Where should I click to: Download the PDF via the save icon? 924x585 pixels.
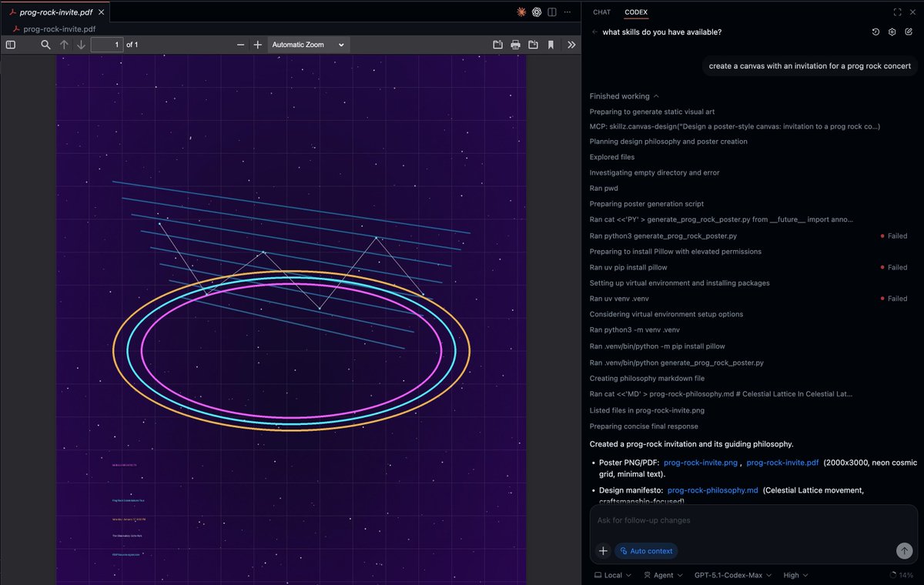coord(532,44)
